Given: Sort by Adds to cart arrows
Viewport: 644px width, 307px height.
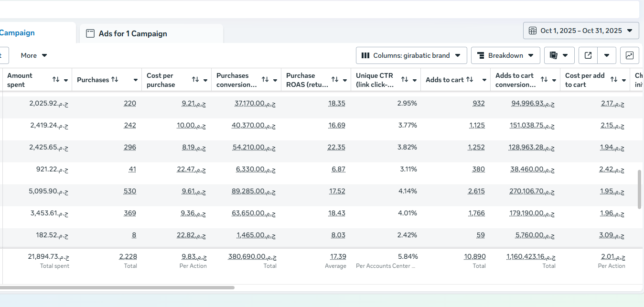Looking at the screenshot, I should (470, 80).
